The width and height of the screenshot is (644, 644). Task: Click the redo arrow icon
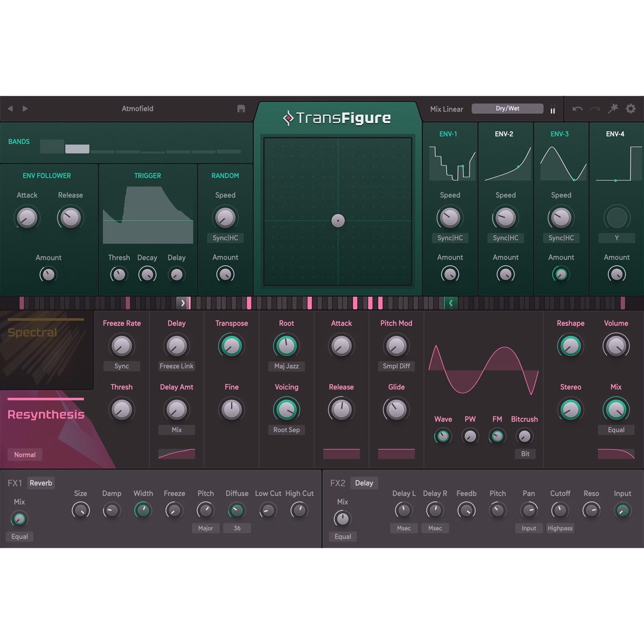[595, 109]
